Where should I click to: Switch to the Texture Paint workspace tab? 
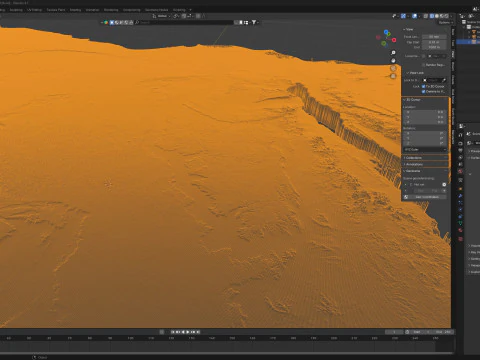click(56, 10)
